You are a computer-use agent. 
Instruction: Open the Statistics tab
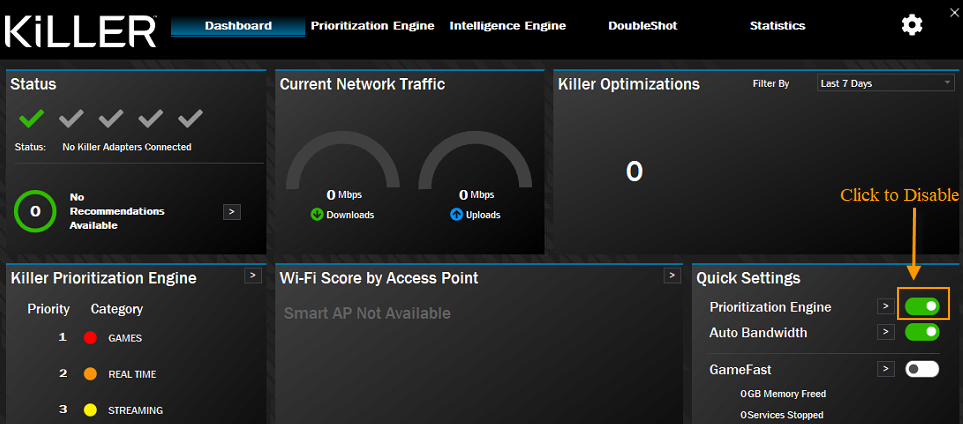[x=777, y=26]
